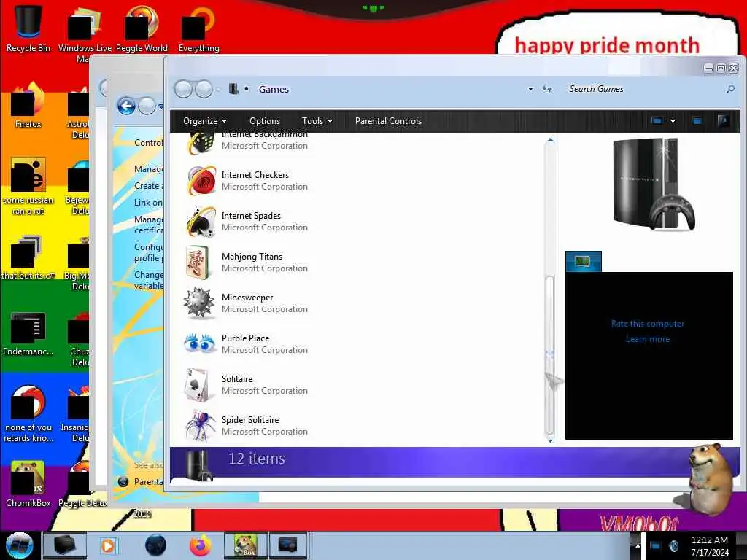Open Parental Controls in the Games toolbar
The height and width of the screenshot is (560, 747).
(x=388, y=121)
